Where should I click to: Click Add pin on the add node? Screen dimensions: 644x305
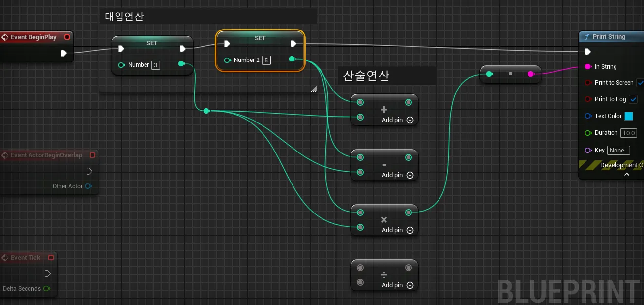coord(398,120)
